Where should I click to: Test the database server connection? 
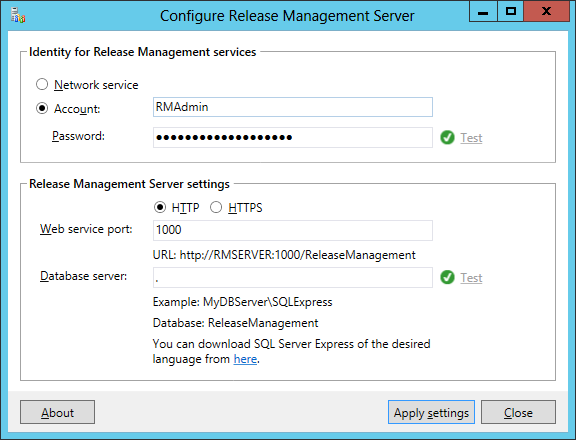click(x=471, y=278)
